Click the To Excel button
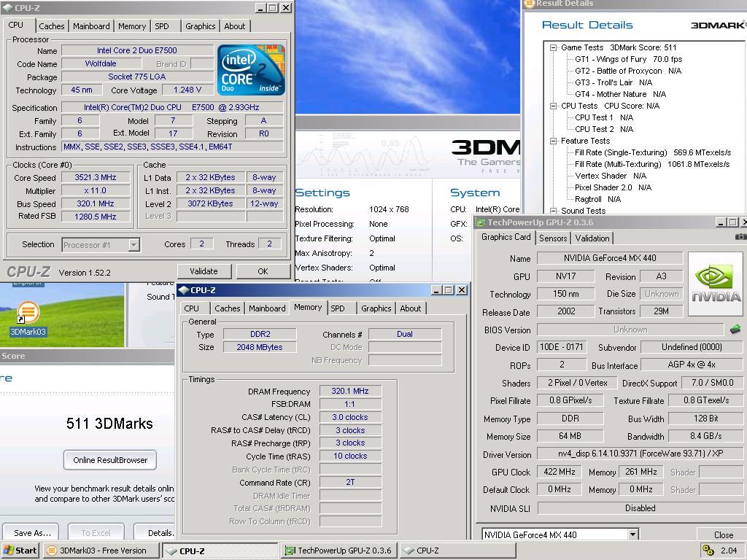 tap(96, 533)
